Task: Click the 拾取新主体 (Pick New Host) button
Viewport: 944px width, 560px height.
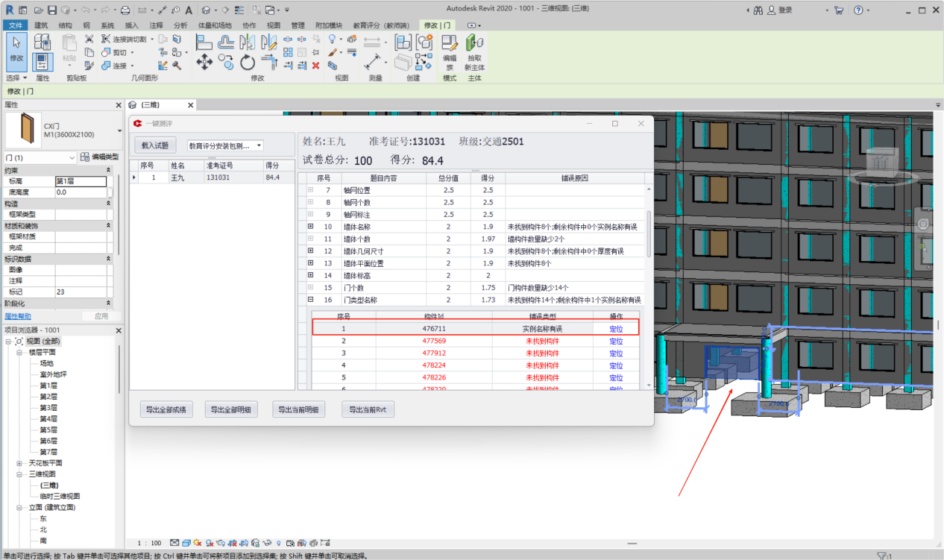Action: [474, 51]
